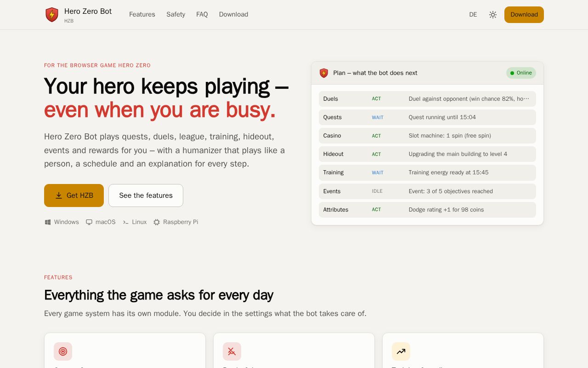Image resolution: width=588 pixels, height=368 pixels.
Task: Click the Linux terminal prompt icon
Action: pos(126,222)
